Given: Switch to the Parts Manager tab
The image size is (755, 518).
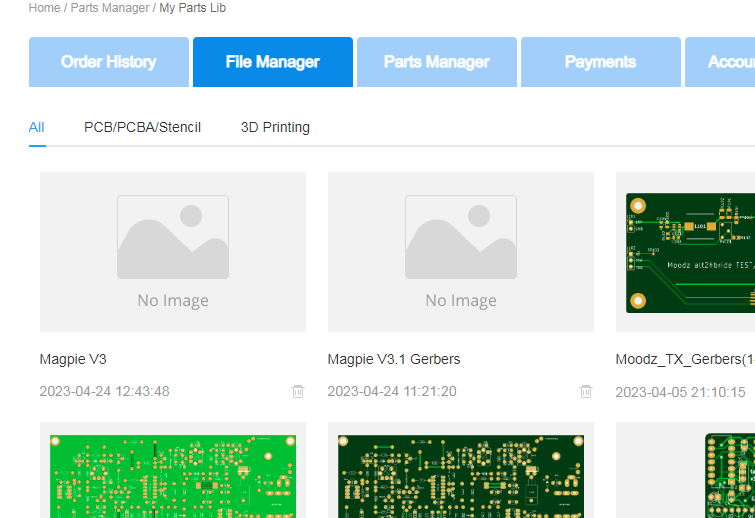Looking at the screenshot, I should [x=437, y=62].
